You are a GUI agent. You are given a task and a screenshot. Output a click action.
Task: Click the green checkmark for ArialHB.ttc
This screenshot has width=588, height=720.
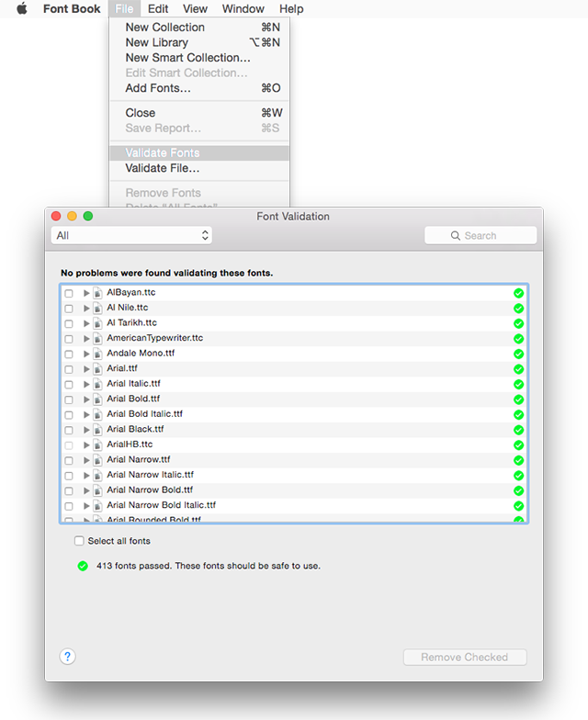[x=518, y=444]
